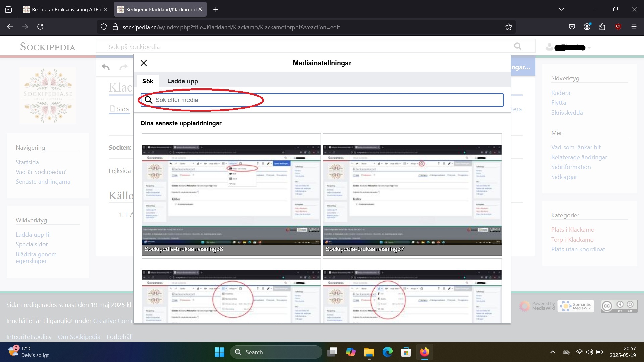The height and width of the screenshot is (362, 644).
Task: Open the Firefox account icon
Action: pos(587,27)
